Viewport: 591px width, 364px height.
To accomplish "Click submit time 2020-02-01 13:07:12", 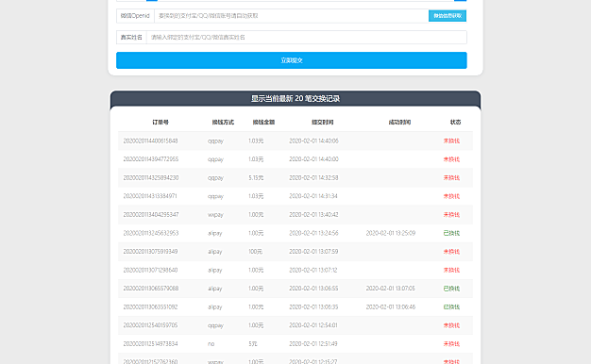I will (x=313, y=270).
